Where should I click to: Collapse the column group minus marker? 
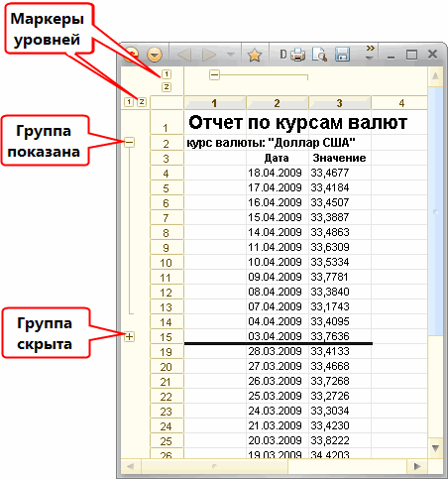point(214,75)
